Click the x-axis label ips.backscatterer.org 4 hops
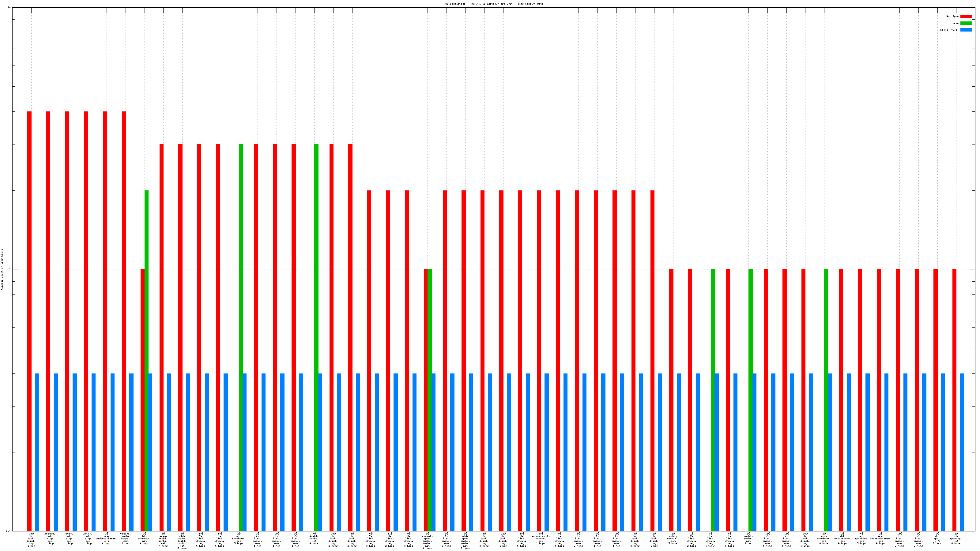This screenshot has height=551, width=980. 107,538
